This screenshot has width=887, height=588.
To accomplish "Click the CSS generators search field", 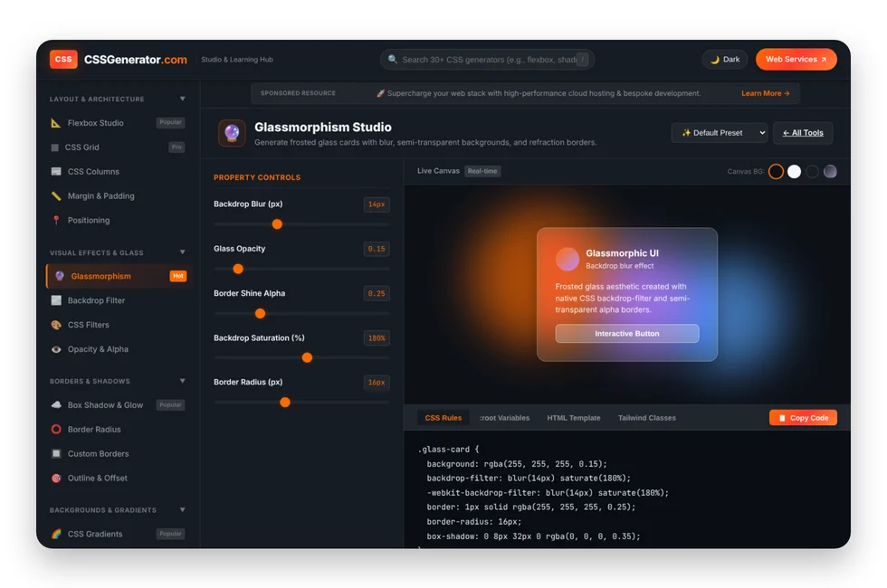I will (487, 60).
